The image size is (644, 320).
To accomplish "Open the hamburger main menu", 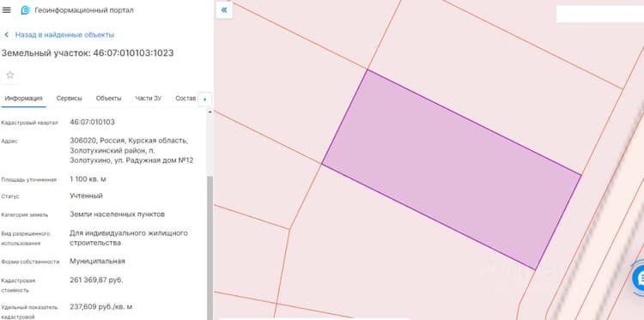I will tap(7, 9).
